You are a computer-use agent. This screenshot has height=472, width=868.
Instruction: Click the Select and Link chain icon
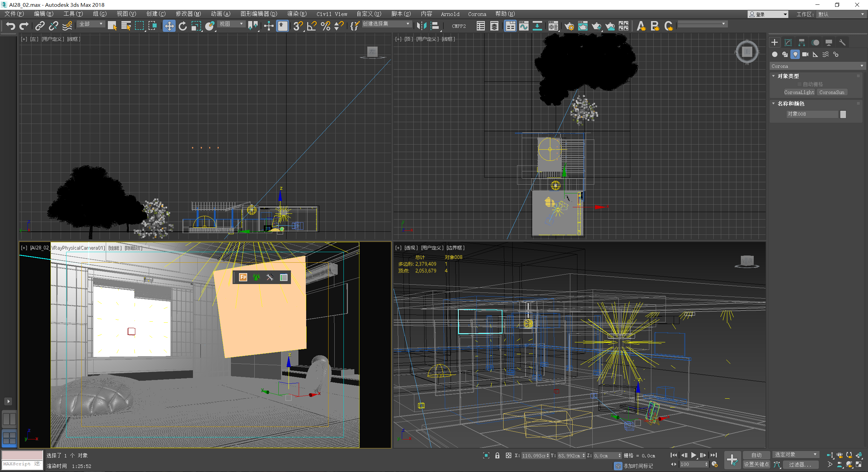click(40, 26)
